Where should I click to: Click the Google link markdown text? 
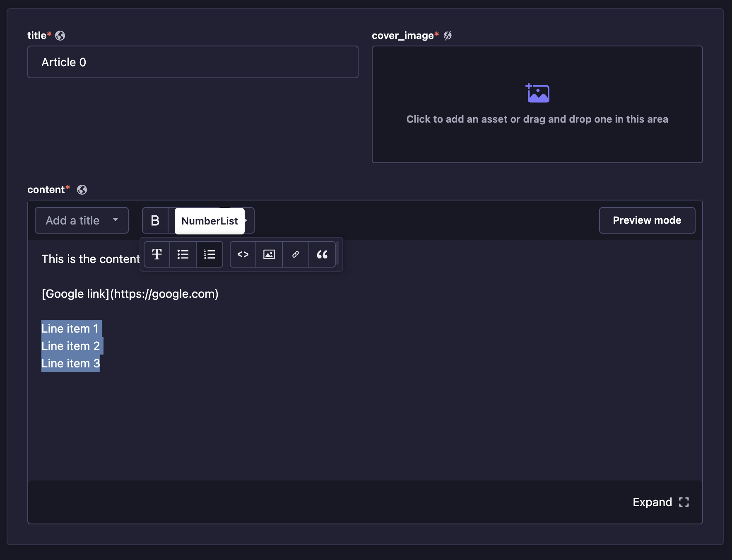(x=130, y=294)
